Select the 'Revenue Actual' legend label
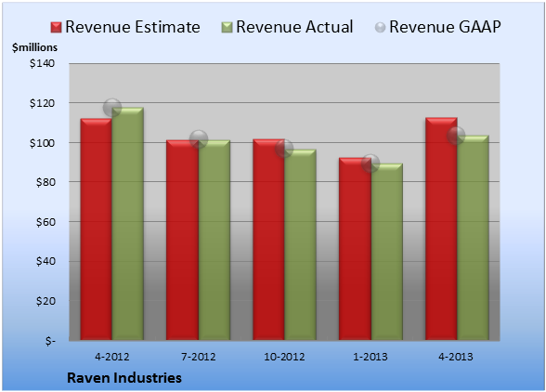This screenshot has width=546, height=392. pos(294,27)
